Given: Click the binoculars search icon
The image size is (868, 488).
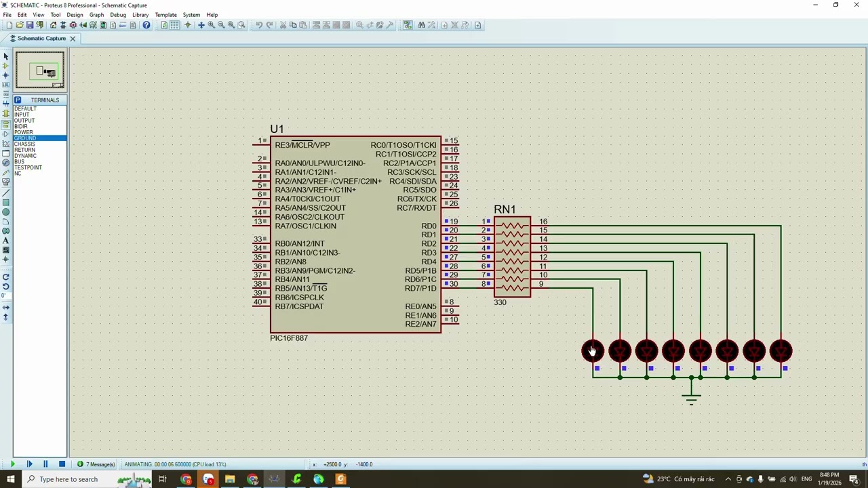Looking at the screenshot, I should [421, 25].
